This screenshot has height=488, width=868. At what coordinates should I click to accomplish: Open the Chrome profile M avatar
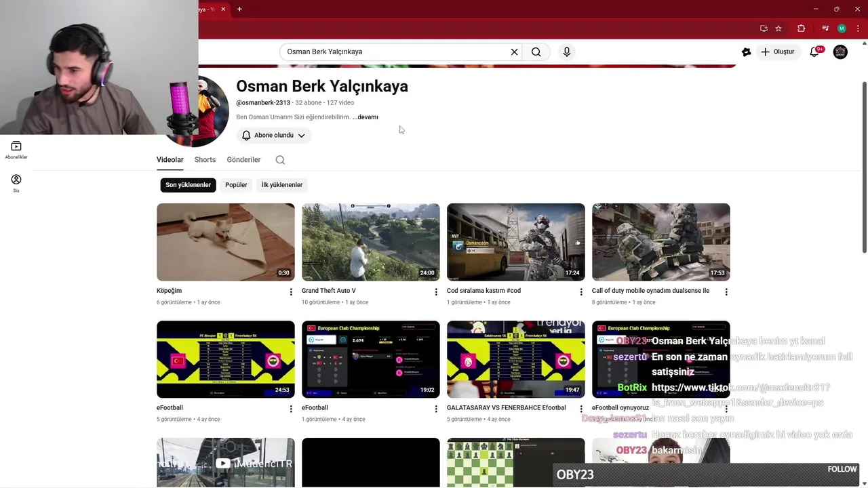(842, 28)
